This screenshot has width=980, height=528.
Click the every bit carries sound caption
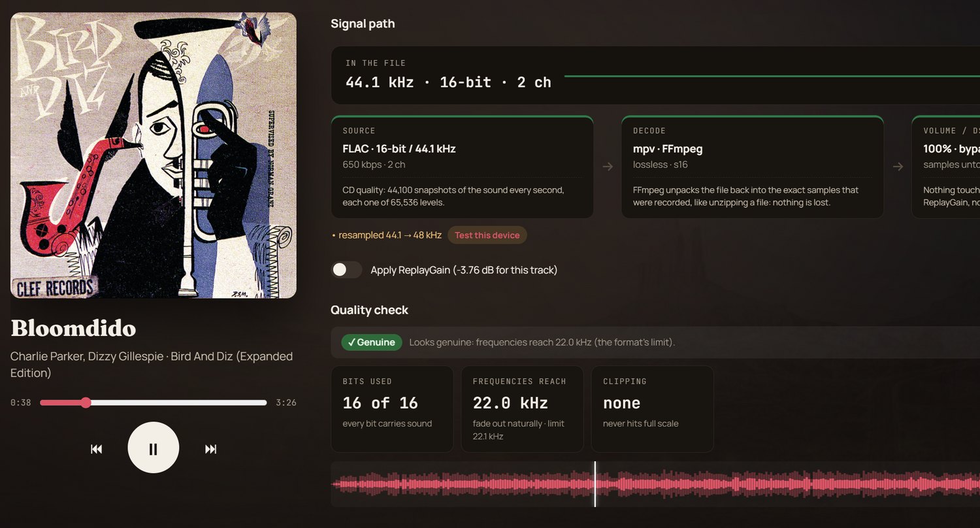pyautogui.click(x=387, y=423)
